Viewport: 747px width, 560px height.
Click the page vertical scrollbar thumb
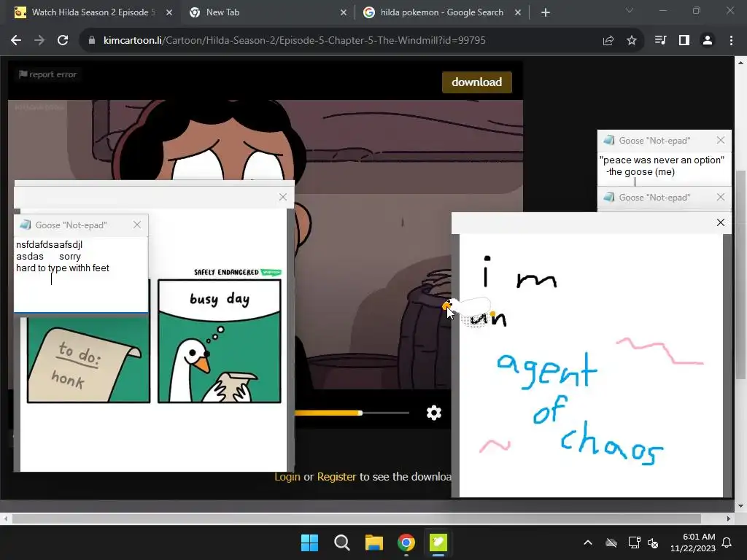pyautogui.click(x=740, y=274)
